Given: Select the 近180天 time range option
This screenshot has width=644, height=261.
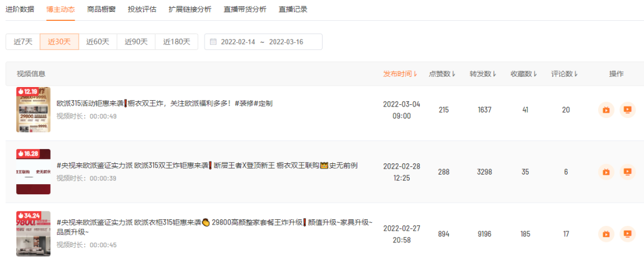Looking at the screenshot, I should click(x=177, y=42).
